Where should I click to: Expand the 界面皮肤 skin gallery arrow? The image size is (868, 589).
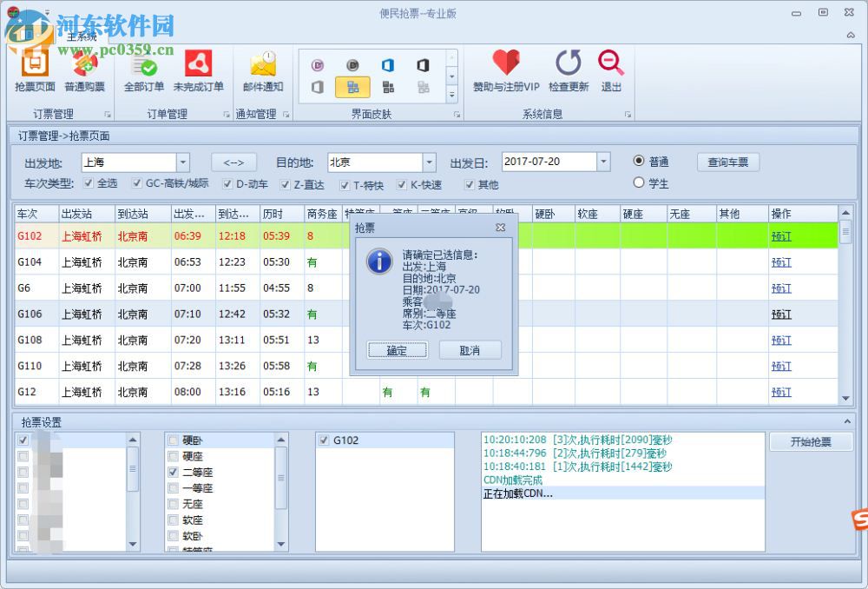[452, 96]
